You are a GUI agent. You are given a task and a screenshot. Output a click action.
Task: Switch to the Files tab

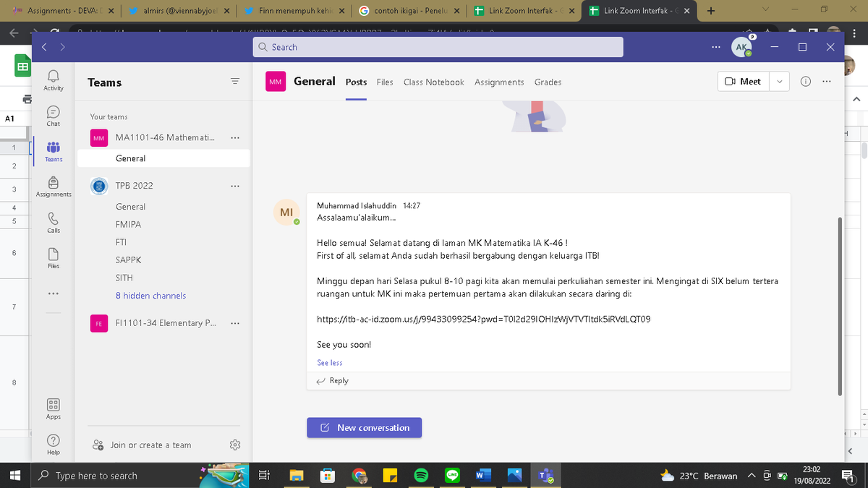click(x=385, y=82)
